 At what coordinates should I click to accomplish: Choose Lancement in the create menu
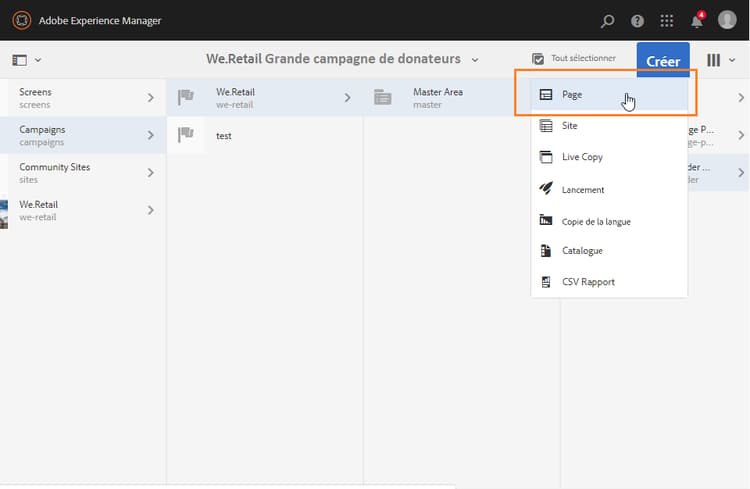[x=583, y=189]
